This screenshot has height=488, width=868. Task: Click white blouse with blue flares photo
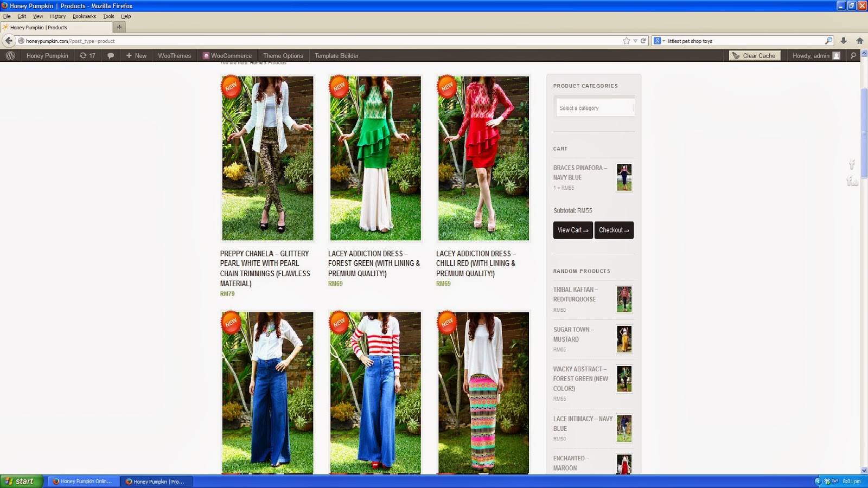tap(267, 393)
